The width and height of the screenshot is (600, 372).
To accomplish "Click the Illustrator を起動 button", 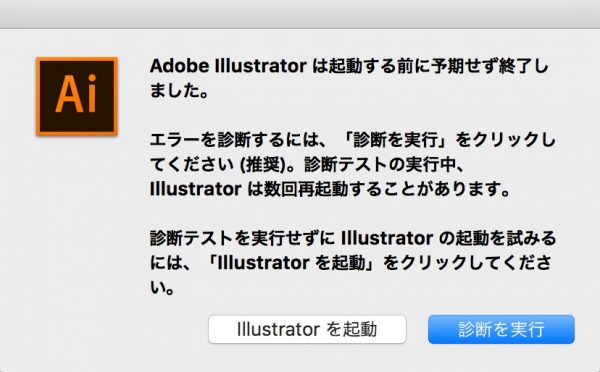I will point(307,329).
